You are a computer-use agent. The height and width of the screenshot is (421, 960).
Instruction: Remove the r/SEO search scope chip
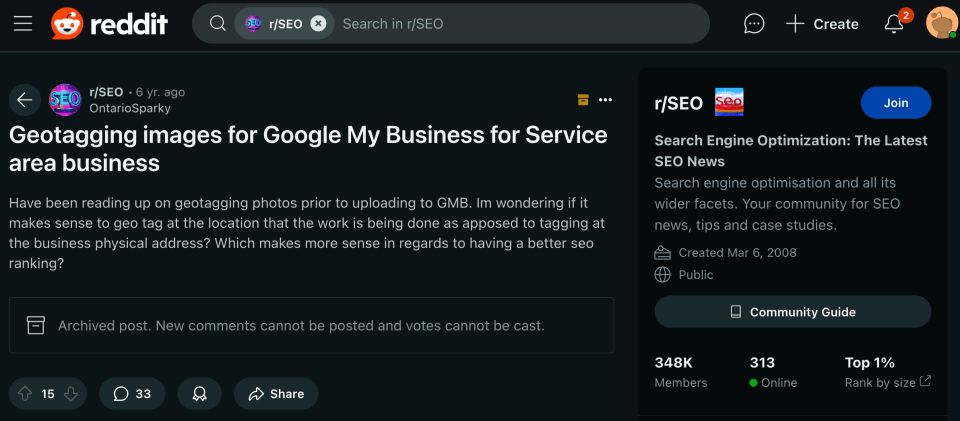point(318,24)
